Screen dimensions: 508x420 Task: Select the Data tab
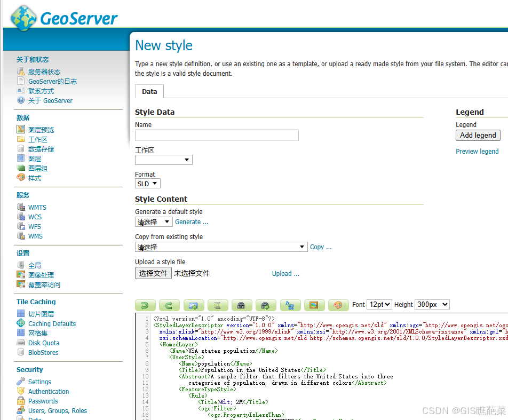(x=149, y=92)
